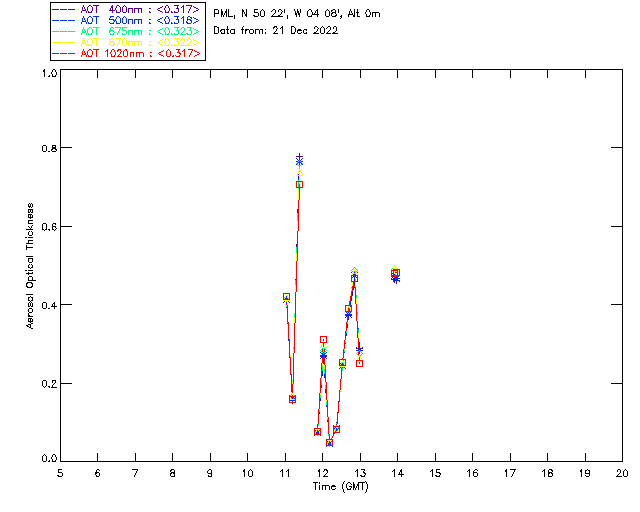Screen dimensions: 640x512
Task: Click the AOT 1020nm legend entry
Action: [x=127, y=53]
